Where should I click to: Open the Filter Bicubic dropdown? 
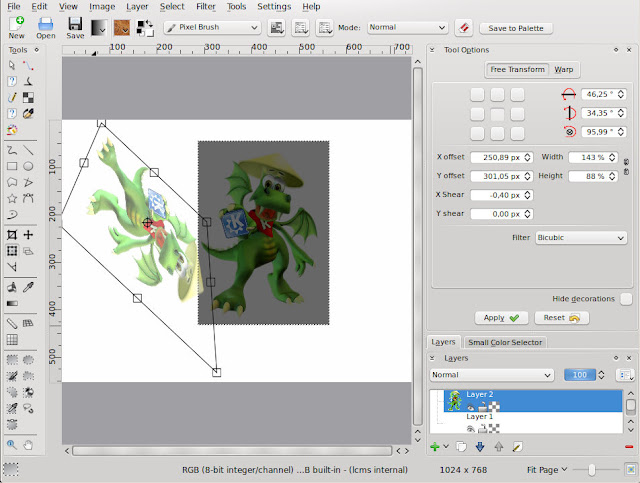[x=581, y=238]
